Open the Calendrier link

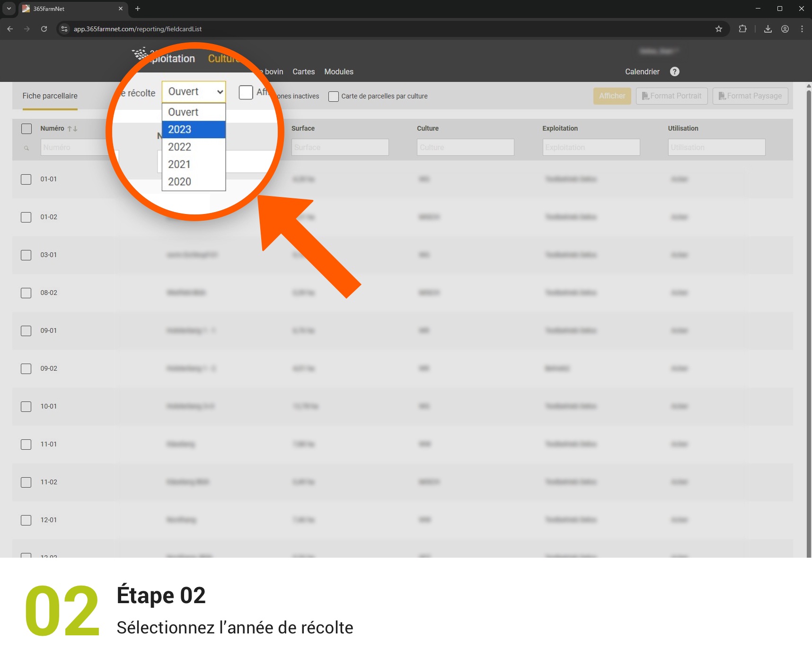642,71
